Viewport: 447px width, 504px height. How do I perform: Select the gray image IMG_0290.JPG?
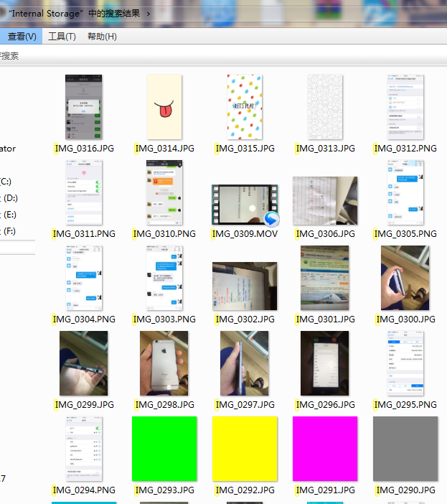(x=405, y=449)
